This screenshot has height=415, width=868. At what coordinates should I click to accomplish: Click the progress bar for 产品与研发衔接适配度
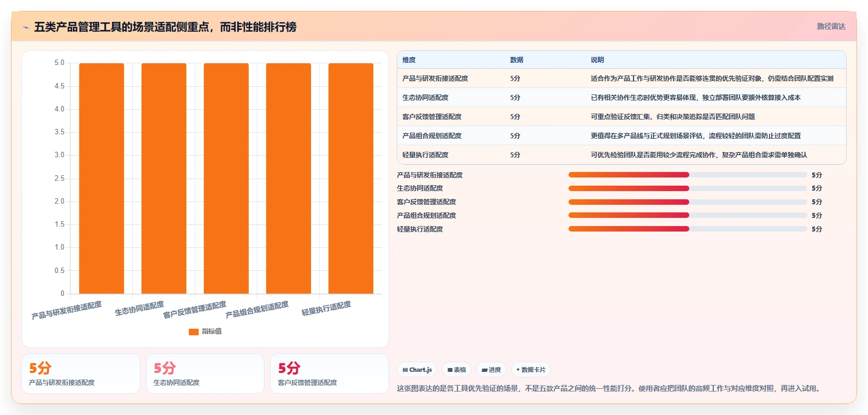pyautogui.click(x=688, y=175)
